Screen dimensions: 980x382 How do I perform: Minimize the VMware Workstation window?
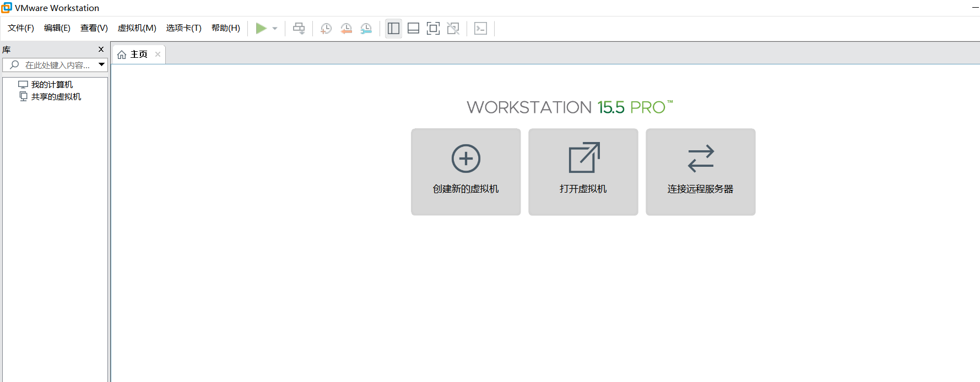[975, 8]
